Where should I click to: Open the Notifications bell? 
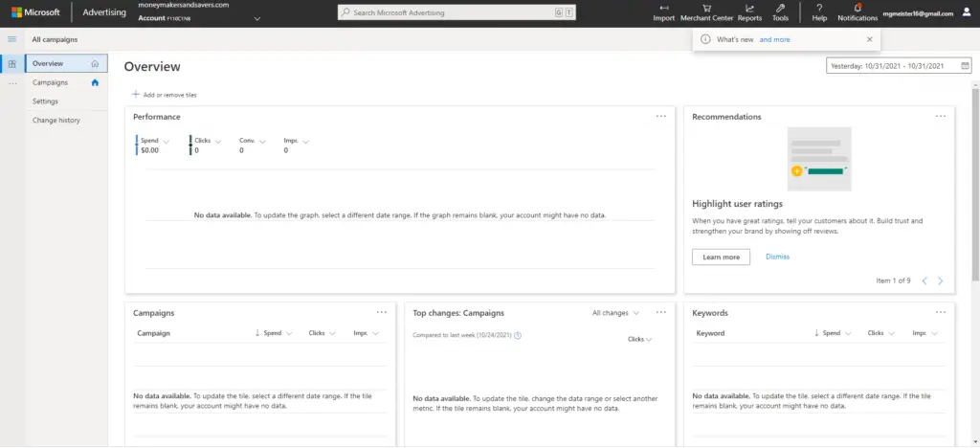[x=857, y=8]
